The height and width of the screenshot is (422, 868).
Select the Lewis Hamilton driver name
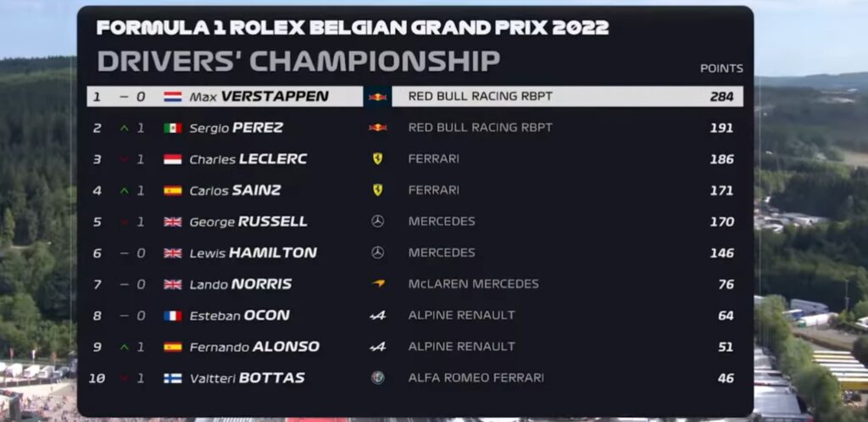pos(253,253)
